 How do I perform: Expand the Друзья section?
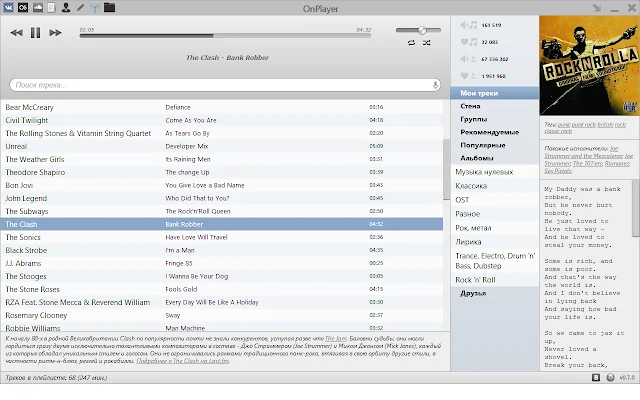(495, 293)
